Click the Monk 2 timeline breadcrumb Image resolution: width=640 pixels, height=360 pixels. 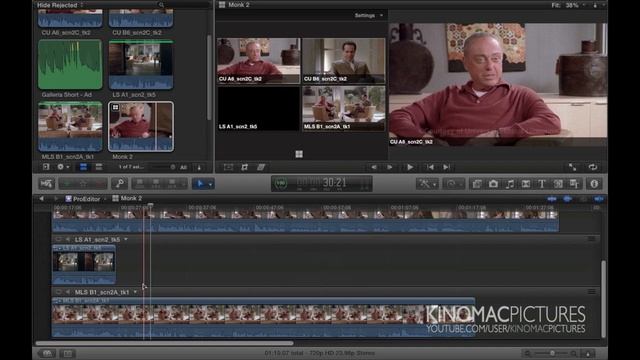click(x=127, y=198)
